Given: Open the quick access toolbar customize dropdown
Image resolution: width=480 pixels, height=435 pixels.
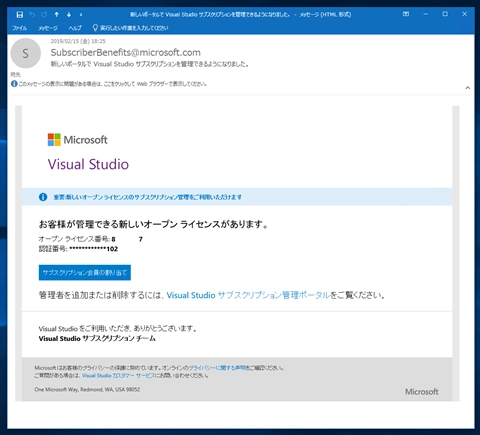Looking at the screenshot, I should pyautogui.click(x=81, y=15).
